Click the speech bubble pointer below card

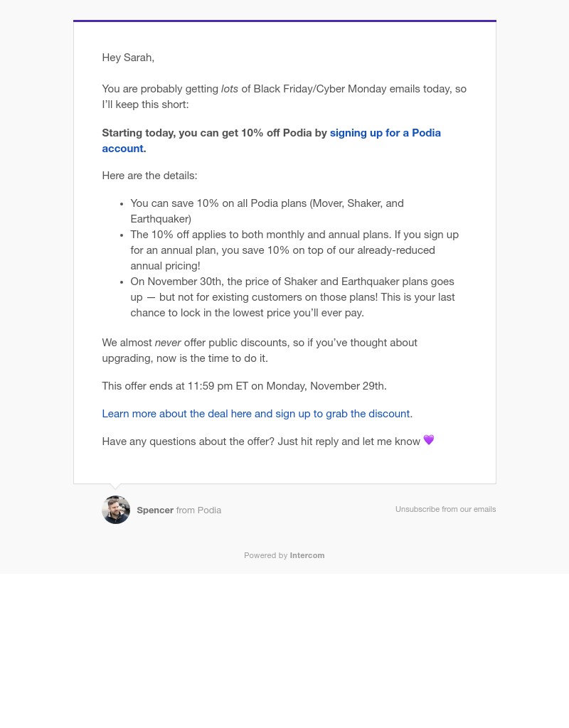coord(115,486)
